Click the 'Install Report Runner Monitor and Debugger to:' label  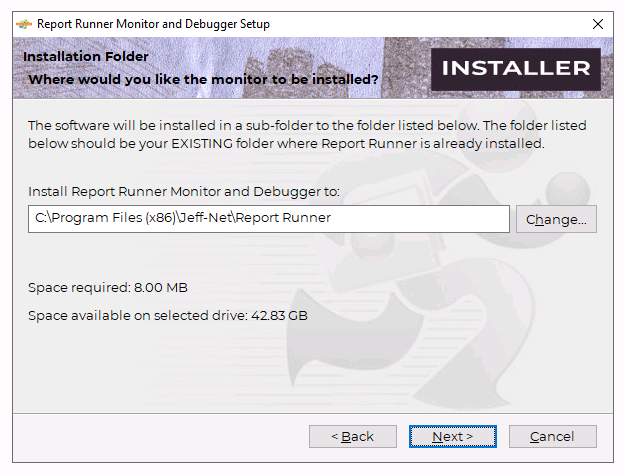[x=184, y=191]
